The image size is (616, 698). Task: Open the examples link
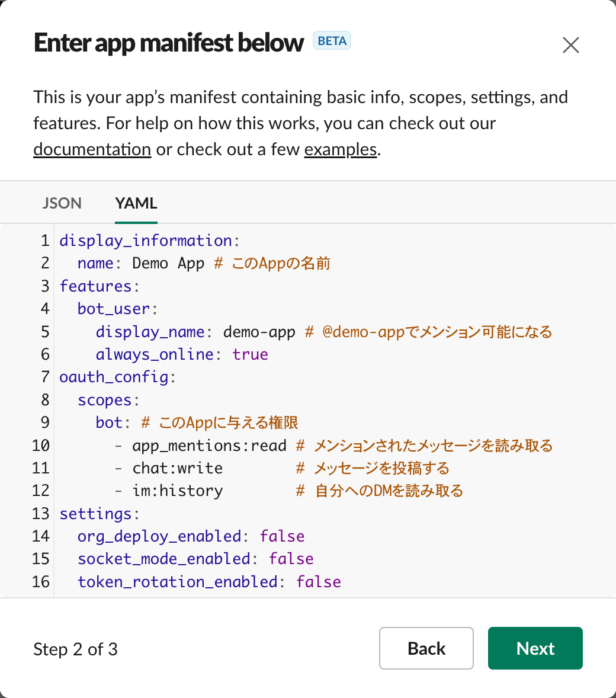341,149
